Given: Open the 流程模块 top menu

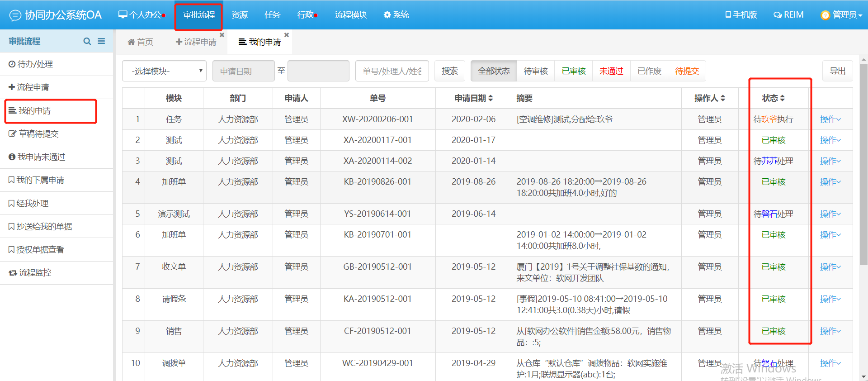Looking at the screenshot, I should coord(351,15).
